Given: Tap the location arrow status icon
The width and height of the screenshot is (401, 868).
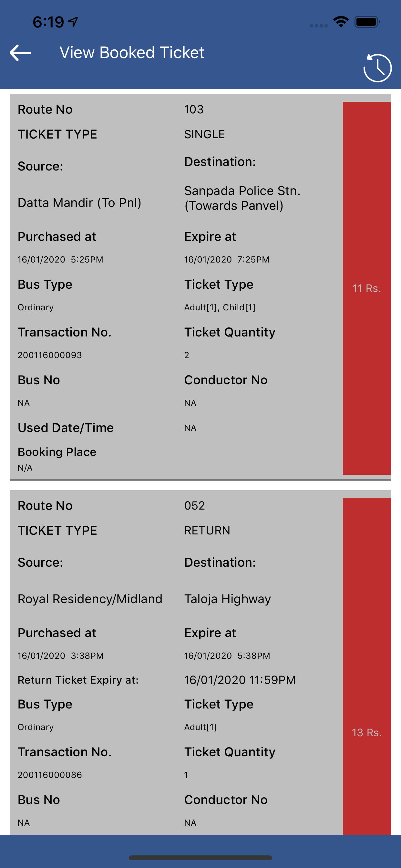Looking at the screenshot, I should (x=73, y=22).
